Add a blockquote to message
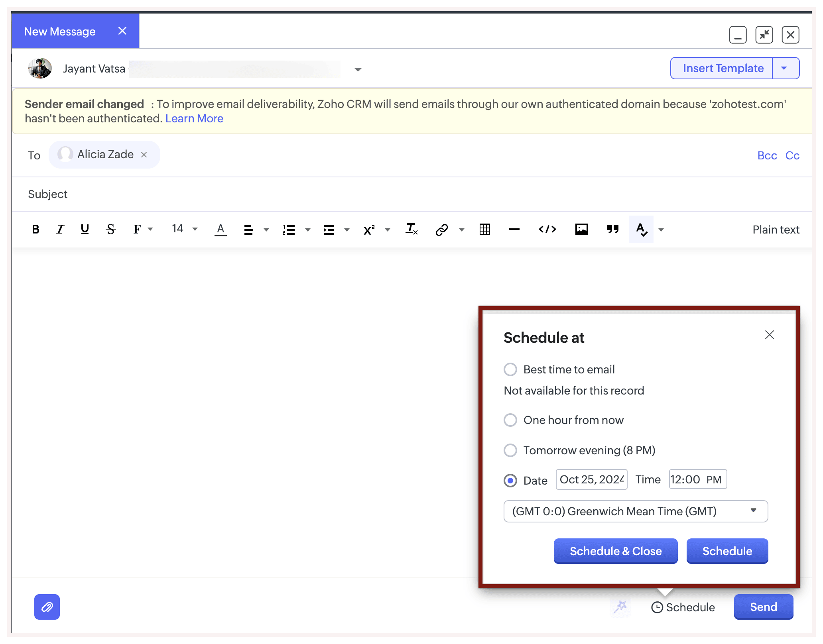This screenshot has height=644, width=823. 612,229
